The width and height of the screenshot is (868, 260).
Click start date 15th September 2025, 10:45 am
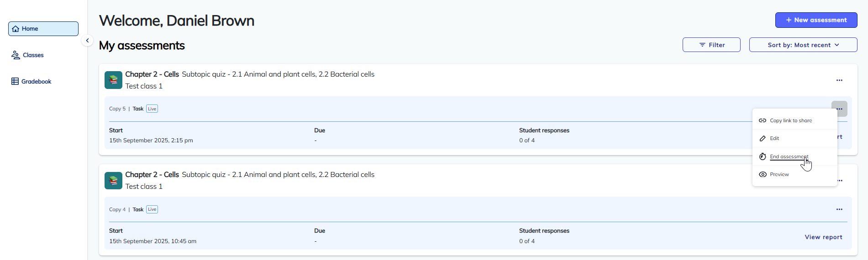coord(153,241)
